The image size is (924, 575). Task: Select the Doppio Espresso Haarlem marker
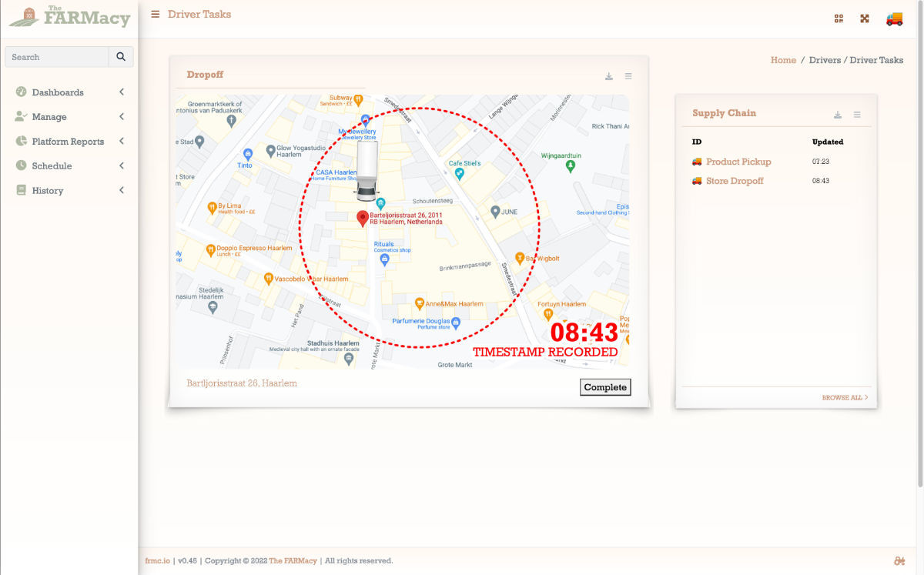[210, 249]
